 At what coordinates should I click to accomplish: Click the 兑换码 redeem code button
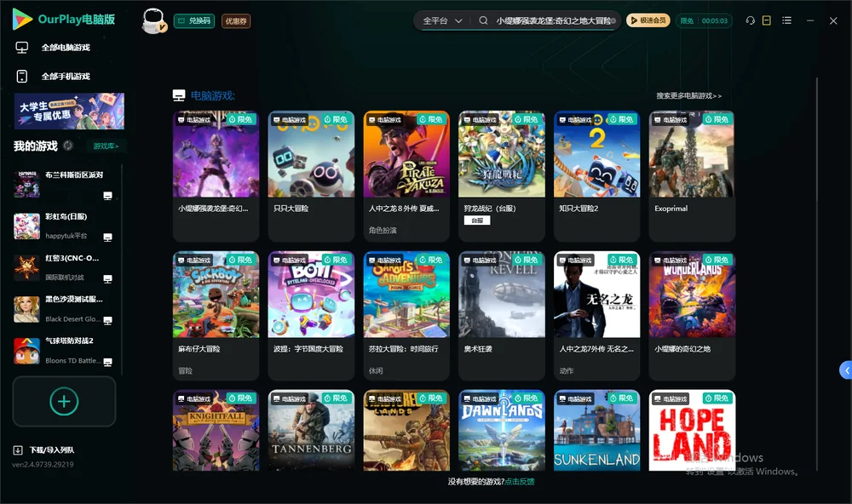click(x=194, y=20)
